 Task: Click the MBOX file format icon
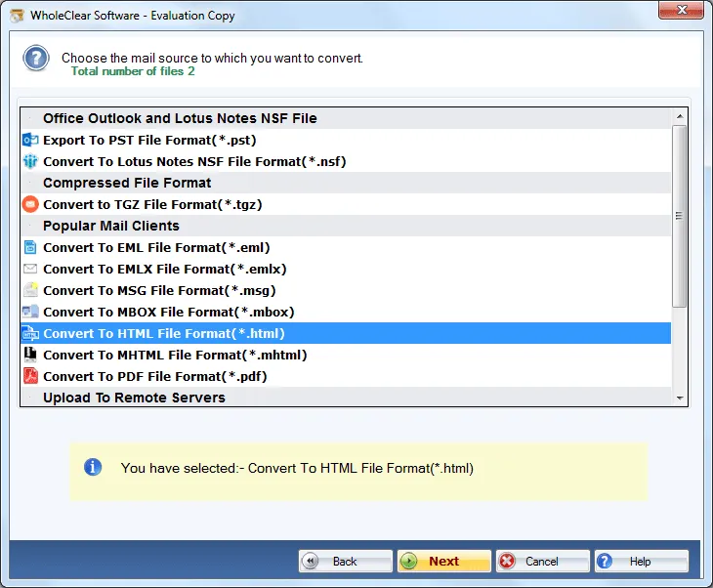30,312
